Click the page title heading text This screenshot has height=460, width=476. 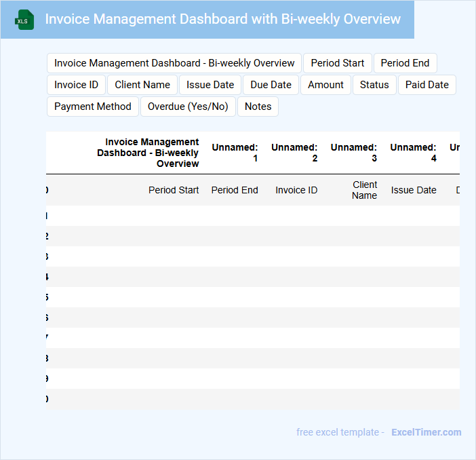(x=222, y=19)
